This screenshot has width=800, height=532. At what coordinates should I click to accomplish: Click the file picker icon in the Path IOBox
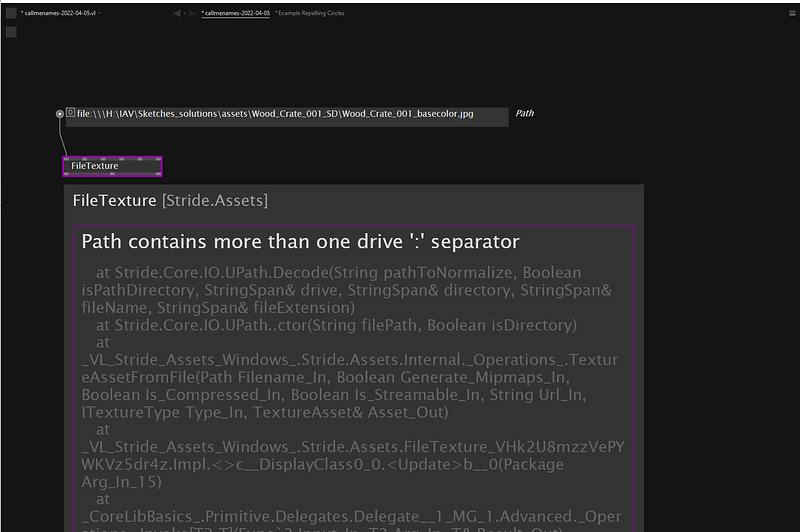tap(70, 112)
